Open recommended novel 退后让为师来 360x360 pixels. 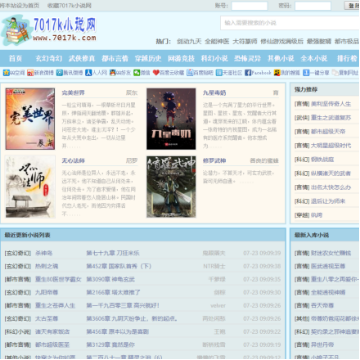(328, 201)
